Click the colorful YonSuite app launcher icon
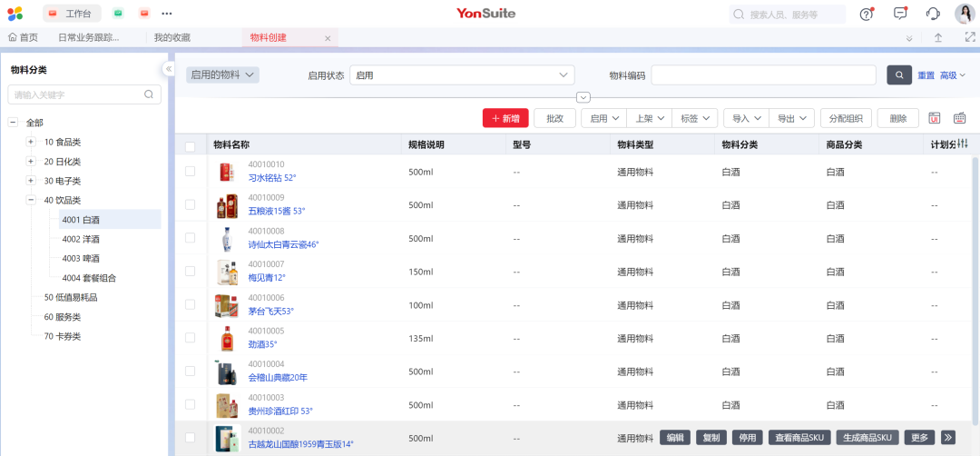Viewport: 980px width, 456px height. (x=15, y=13)
